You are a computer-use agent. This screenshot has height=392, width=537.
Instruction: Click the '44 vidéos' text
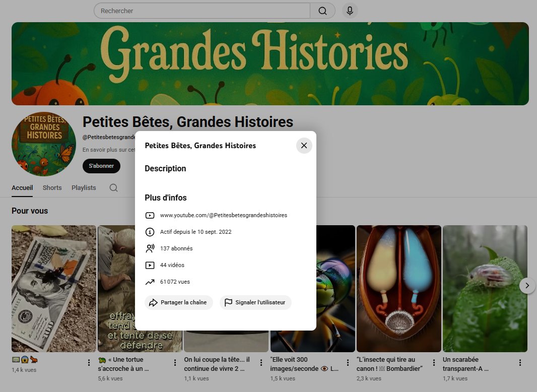[x=172, y=265]
